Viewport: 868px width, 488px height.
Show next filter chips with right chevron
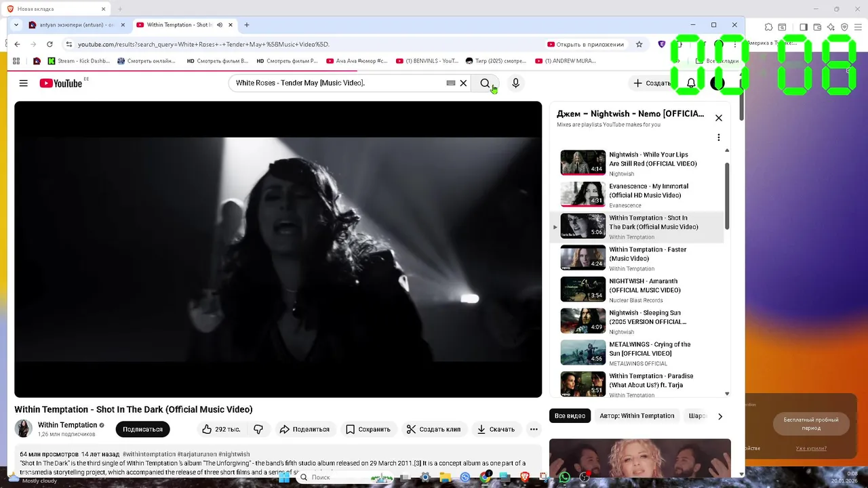(x=720, y=416)
